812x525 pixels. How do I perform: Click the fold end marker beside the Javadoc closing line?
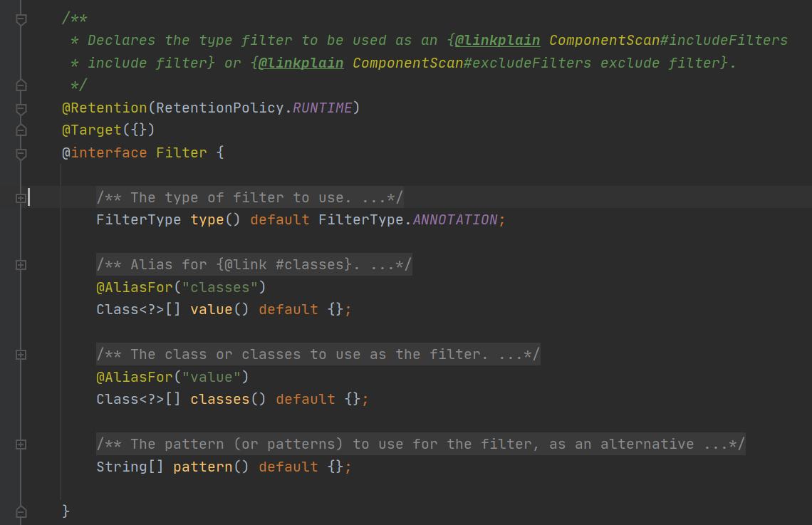[21, 85]
